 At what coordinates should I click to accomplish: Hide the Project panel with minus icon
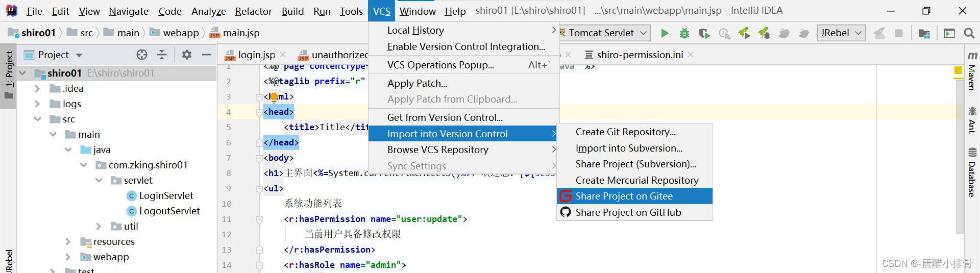(207, 55)
